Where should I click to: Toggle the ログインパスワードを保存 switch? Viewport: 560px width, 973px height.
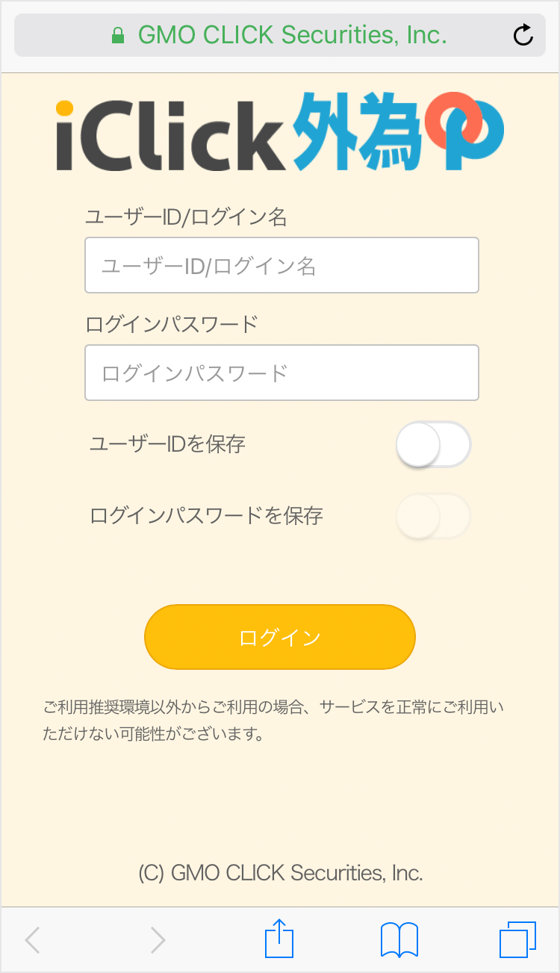point(433,516)
